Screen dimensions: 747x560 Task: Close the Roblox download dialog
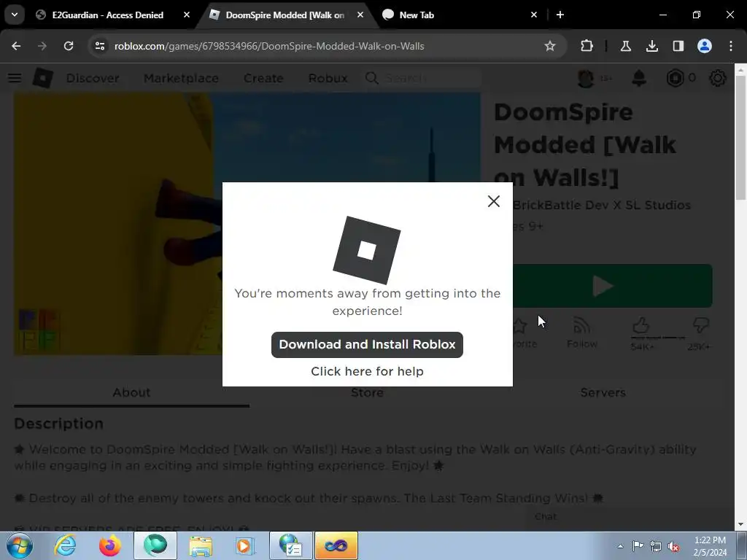[x=494, y=201]
